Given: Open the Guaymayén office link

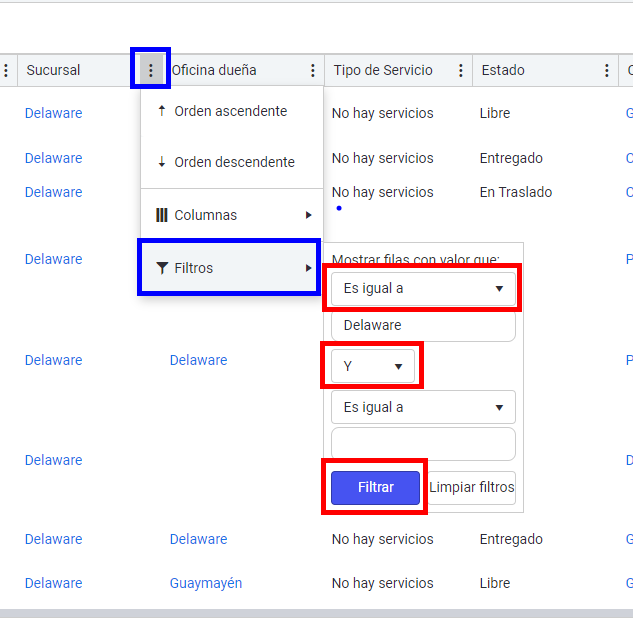Looking at the screenshot, I should tap(206, 583).
